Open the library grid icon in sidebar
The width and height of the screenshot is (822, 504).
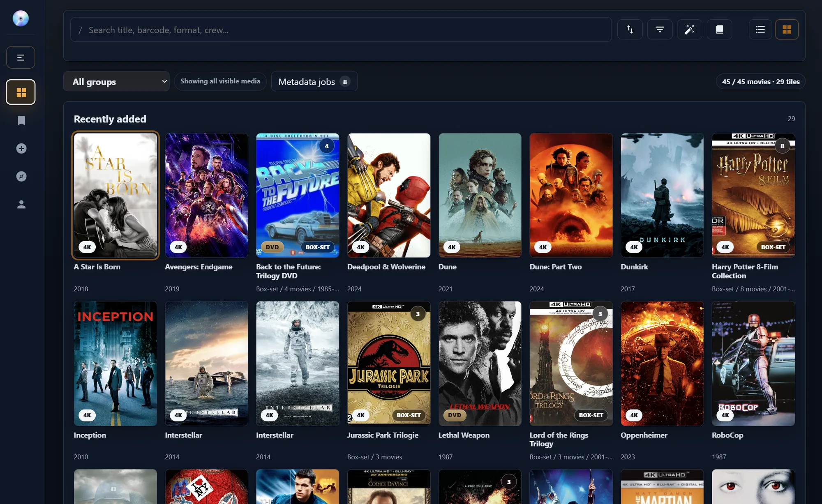(x=21, y=92)
